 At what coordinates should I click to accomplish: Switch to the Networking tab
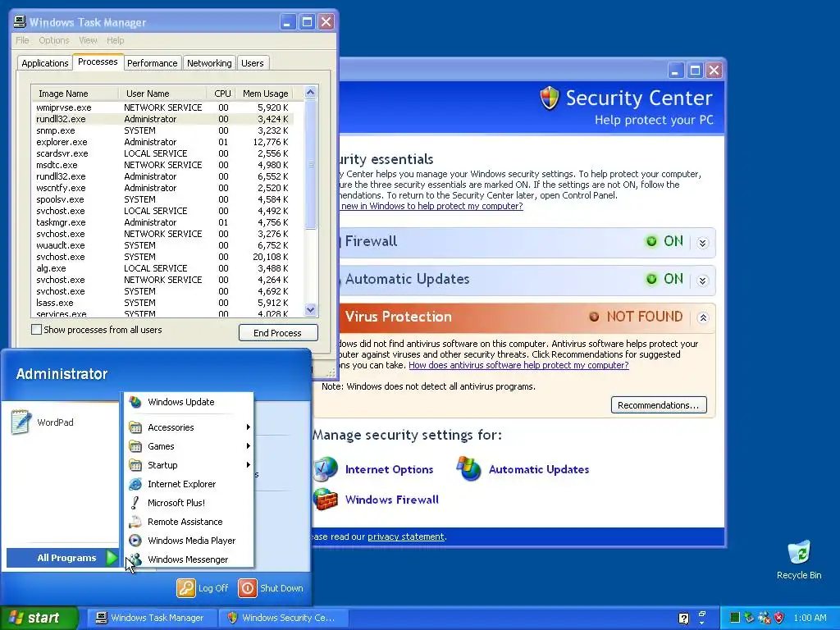click(x=209, y=62)
